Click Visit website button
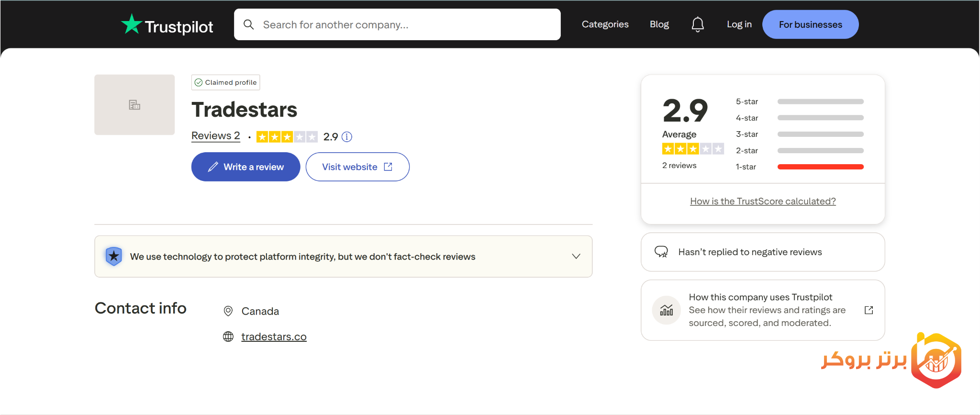 coord(357,167)
